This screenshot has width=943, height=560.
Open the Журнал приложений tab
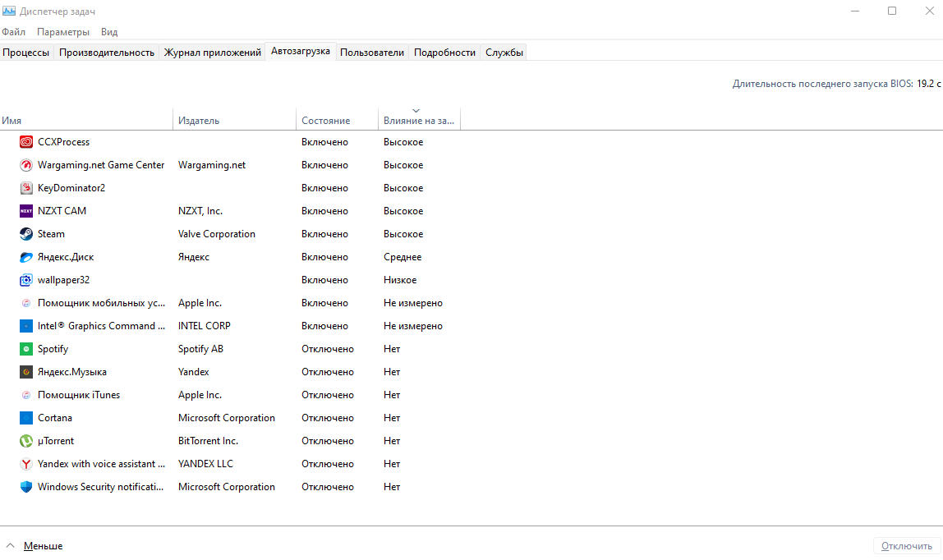pos(212,53)
